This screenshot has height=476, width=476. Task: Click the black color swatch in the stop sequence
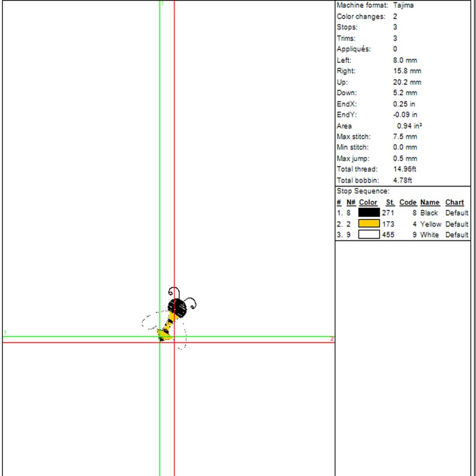click(x=369, y=212)
